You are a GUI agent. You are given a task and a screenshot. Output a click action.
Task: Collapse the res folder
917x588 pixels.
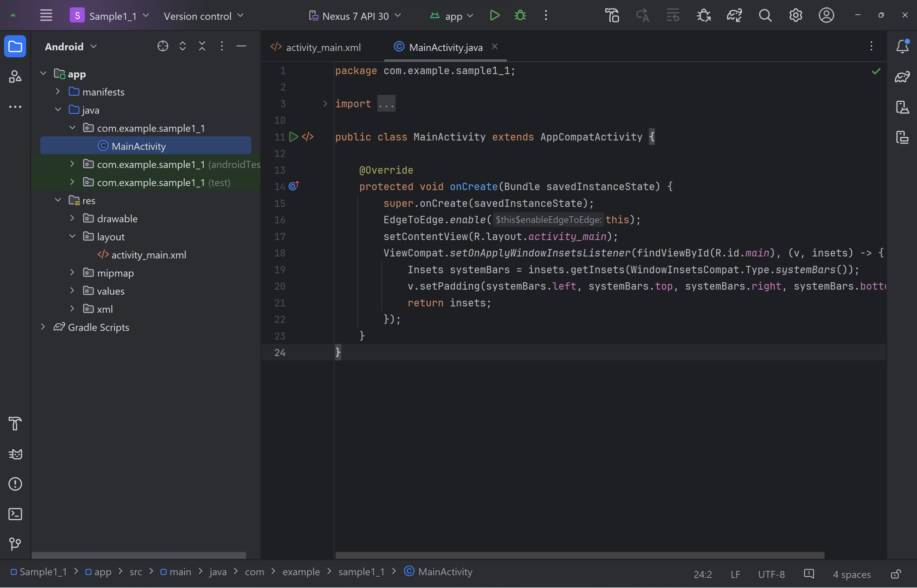(x=58, y=200)
